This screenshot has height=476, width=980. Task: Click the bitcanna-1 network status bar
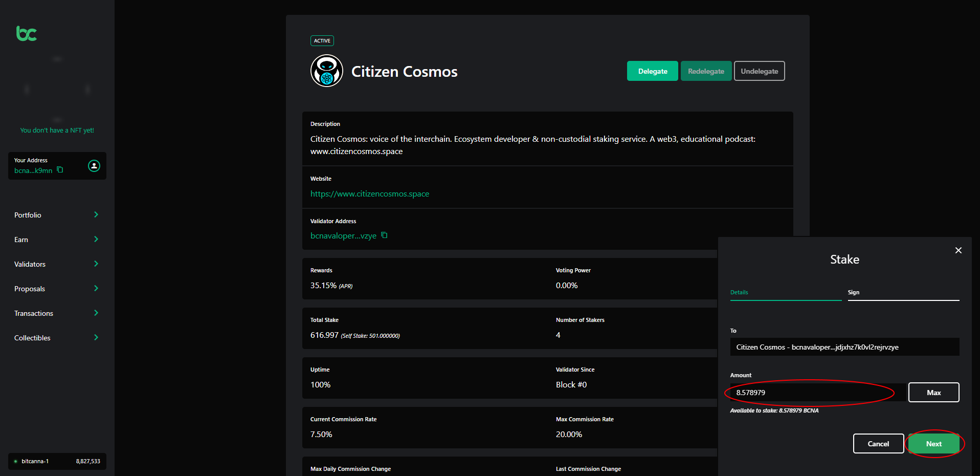click(57, 461)
